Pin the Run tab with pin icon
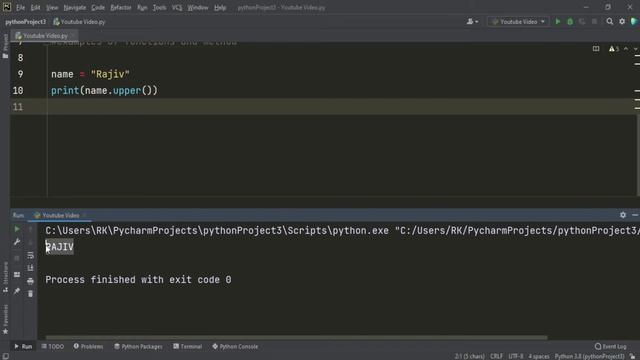Image resolution: width=640 pixels, height=360 pixels. (17, 291)
